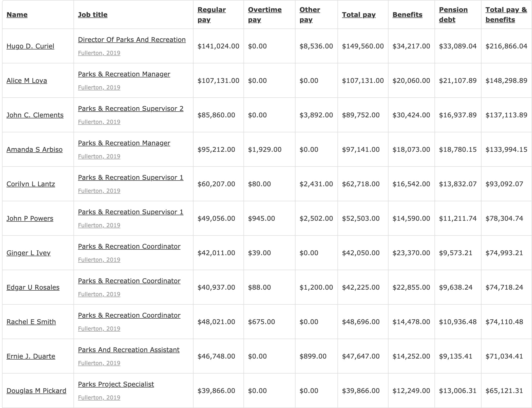Select overtime pay value $1,929.00
Viewport: 532px width, 408px height.
(265, 150)
